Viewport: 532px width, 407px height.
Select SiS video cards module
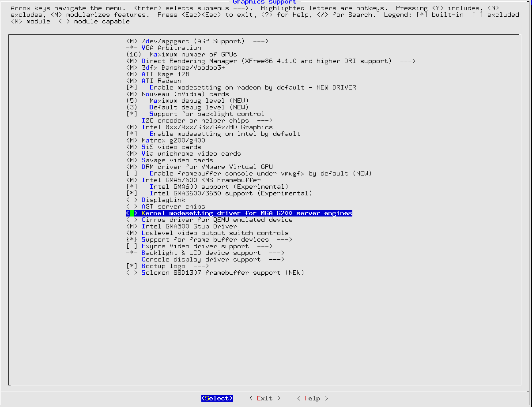pyautogui.click(x=163, y=147)
